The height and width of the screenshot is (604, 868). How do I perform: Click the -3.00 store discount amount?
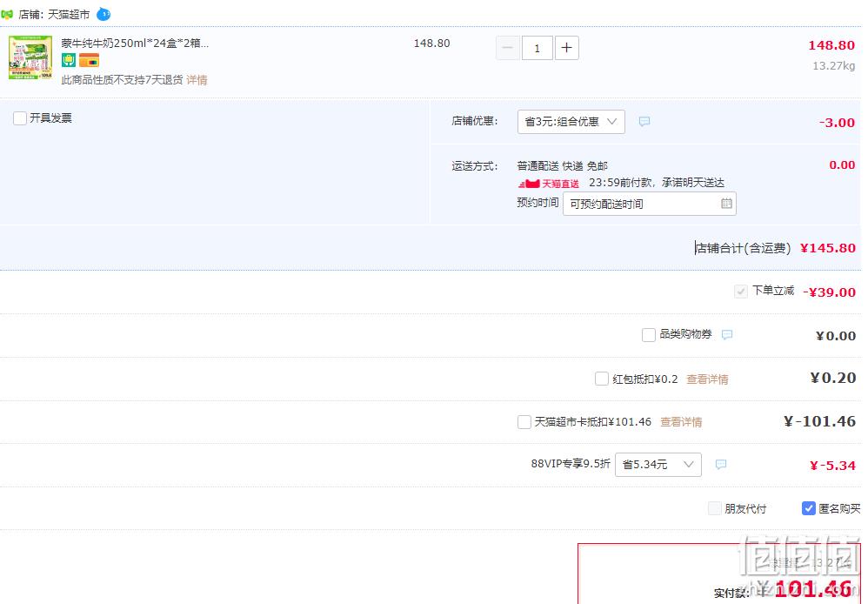click(837, 123)
